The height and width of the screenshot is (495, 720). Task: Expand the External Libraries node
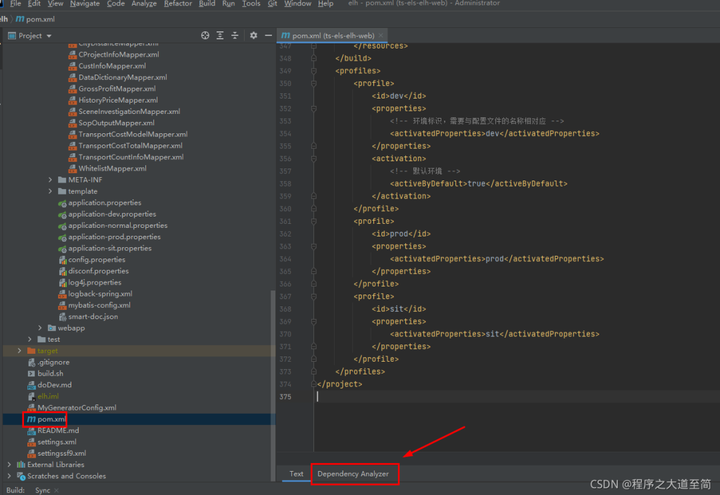coord(10,465)
